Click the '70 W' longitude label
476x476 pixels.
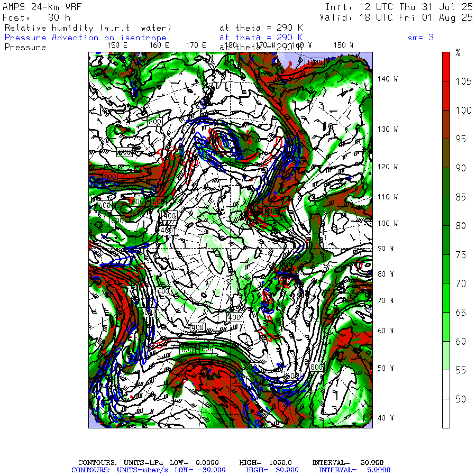click(386, 300)
